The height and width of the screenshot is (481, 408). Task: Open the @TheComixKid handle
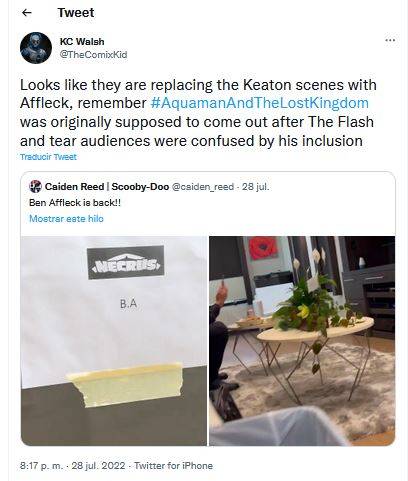click(x=93, y=55)
